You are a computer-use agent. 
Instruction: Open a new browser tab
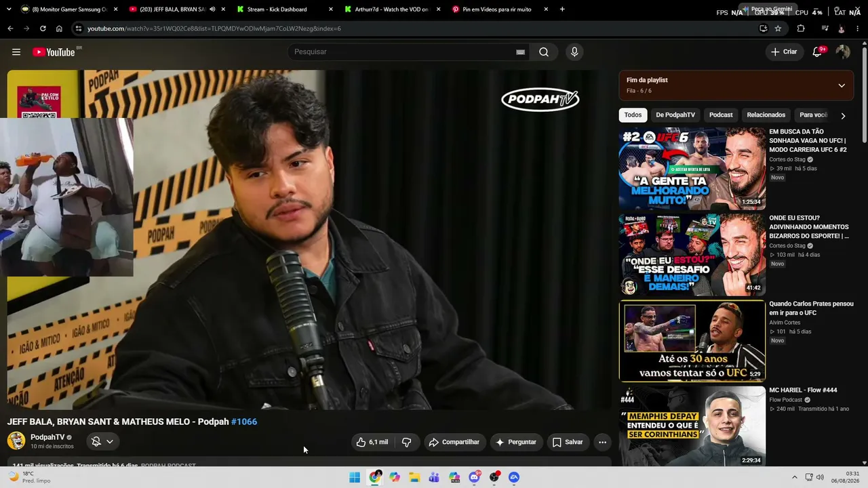click(562, 9)
